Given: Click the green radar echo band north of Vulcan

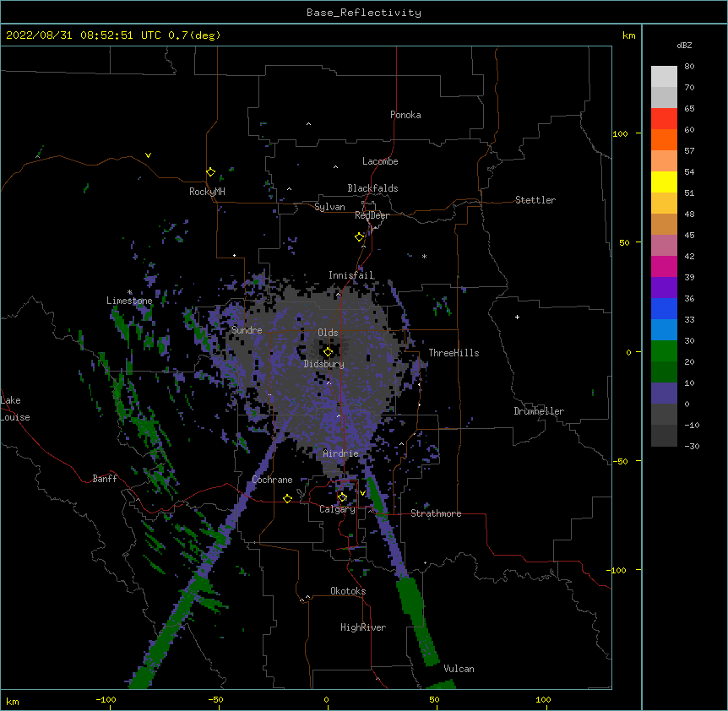Looking at the screenshot, I should 417,620.
